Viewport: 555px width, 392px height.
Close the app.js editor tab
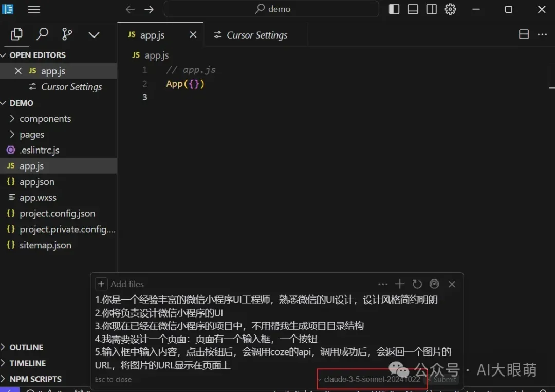coord(193,35)
